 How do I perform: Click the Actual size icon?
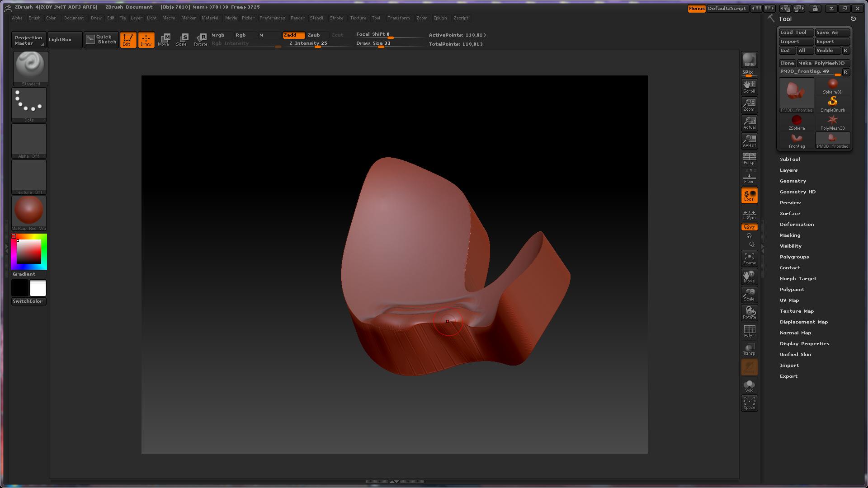[749, 122]
